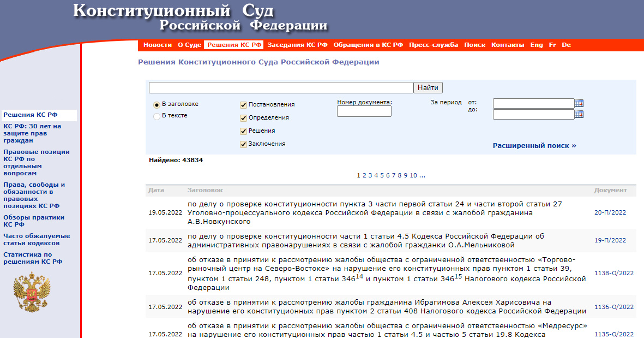Go to results page 2
This screenshot has height=338, width=644.
[x=364, y=176]
